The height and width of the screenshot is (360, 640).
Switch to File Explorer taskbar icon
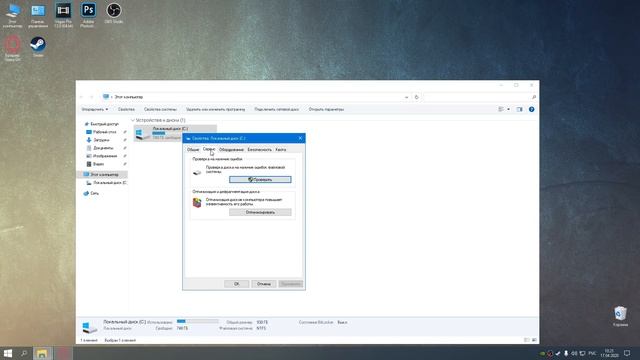pyautogui.click(x=42, y=353)
